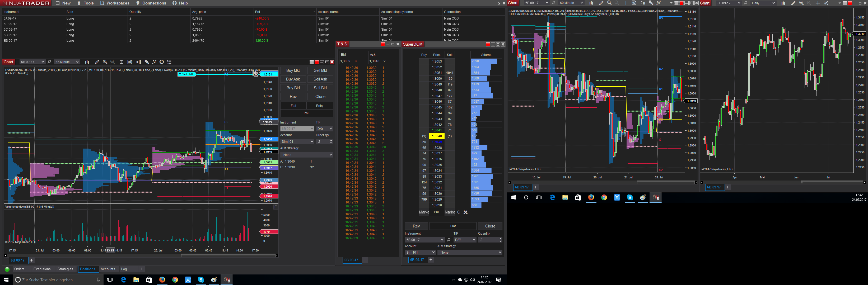
Task: Open Account dropdown in SuperDOM
Action: (420, 252)
